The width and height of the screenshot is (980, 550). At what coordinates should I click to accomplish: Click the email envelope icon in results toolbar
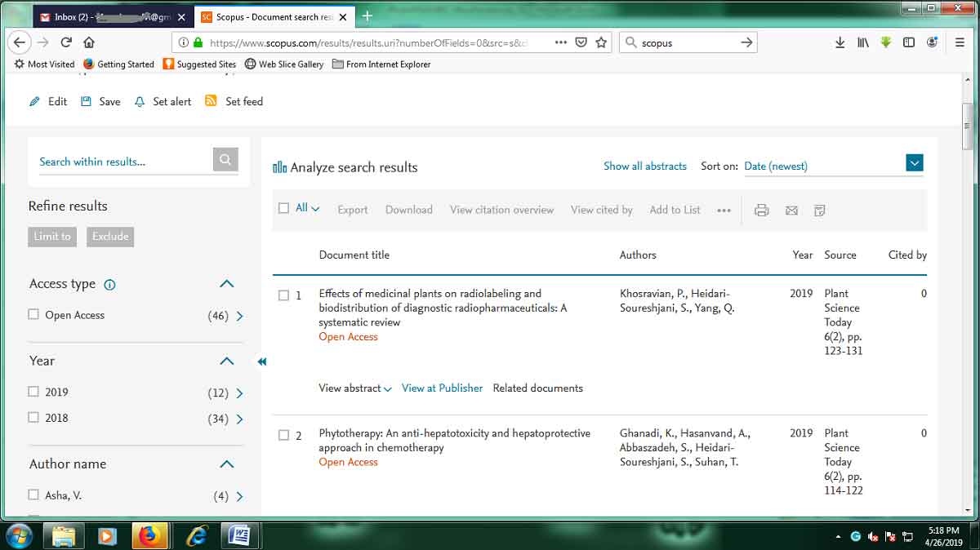(791, 211)
